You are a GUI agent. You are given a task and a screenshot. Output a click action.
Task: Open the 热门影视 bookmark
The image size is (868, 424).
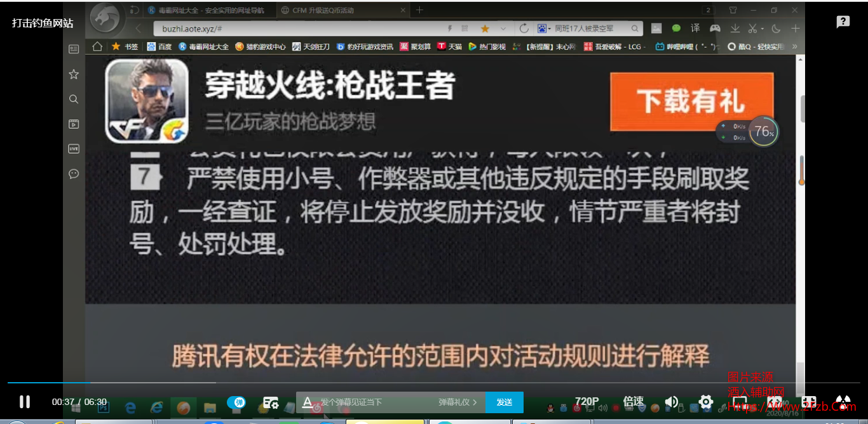point(487,46)
